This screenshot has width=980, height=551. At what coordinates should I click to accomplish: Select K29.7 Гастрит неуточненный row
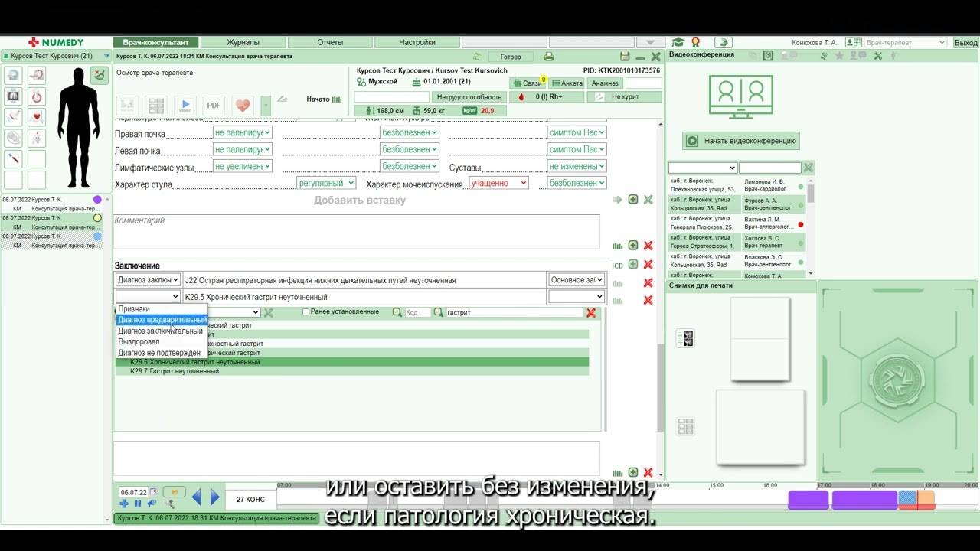click(352, 371)
